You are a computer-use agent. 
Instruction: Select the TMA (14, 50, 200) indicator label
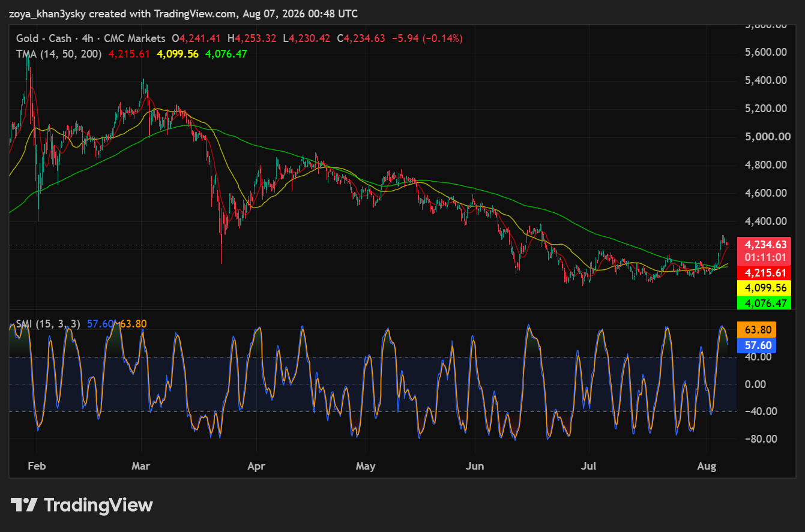59,53
